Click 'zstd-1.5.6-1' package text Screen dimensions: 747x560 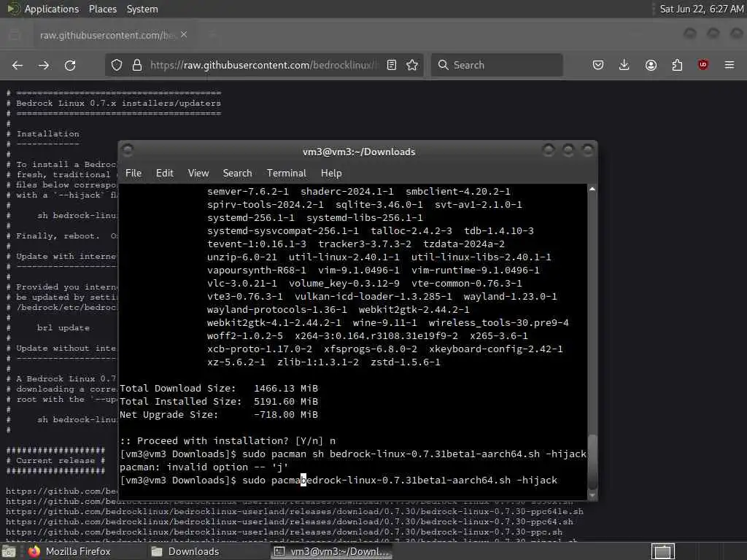click(406, 362)
